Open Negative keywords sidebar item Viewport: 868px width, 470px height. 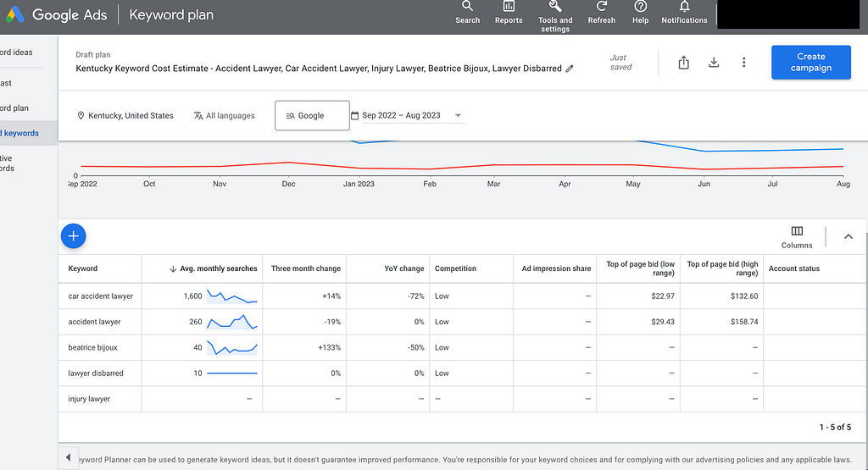(x=7, y=163)
